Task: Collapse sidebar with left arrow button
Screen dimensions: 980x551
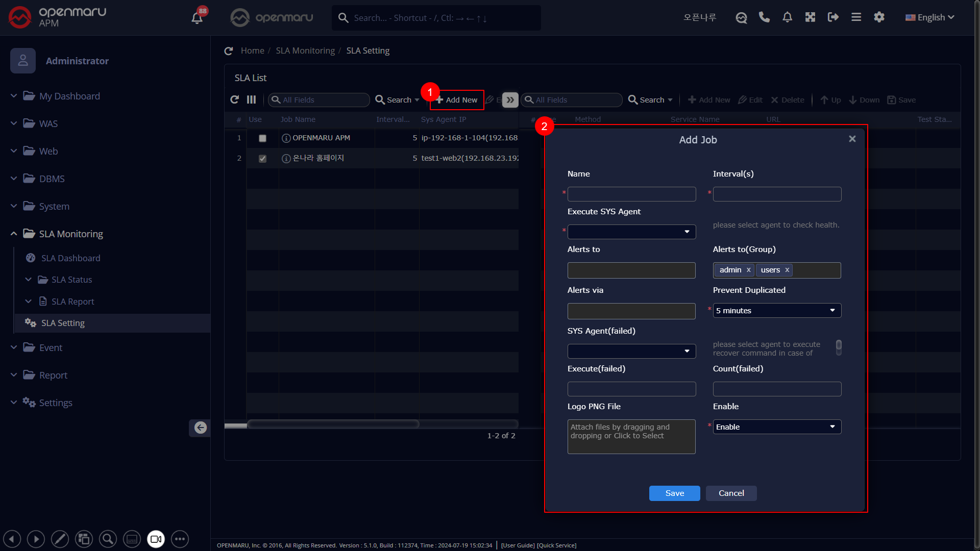Action: click(x=201, y=428)
